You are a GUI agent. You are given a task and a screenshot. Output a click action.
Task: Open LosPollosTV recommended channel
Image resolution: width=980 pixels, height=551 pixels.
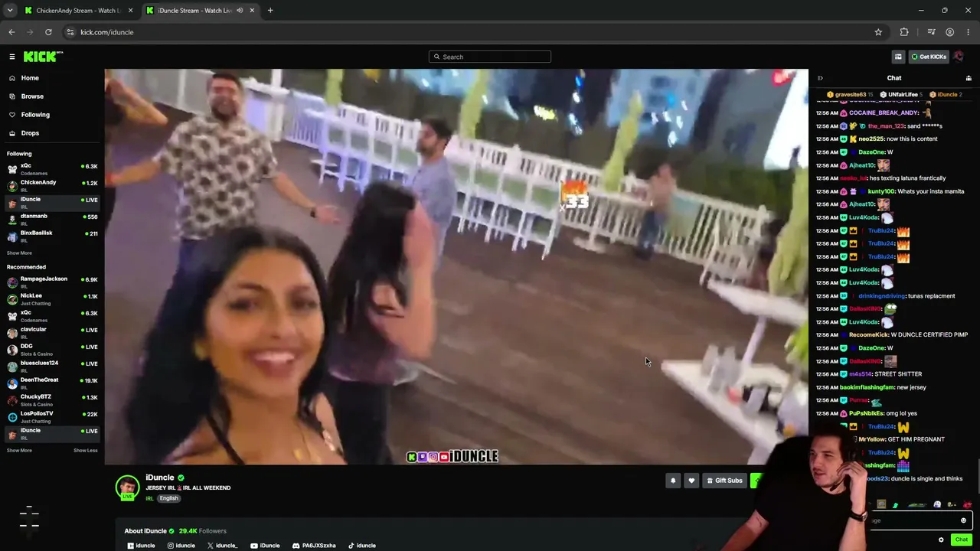point(51,416)
